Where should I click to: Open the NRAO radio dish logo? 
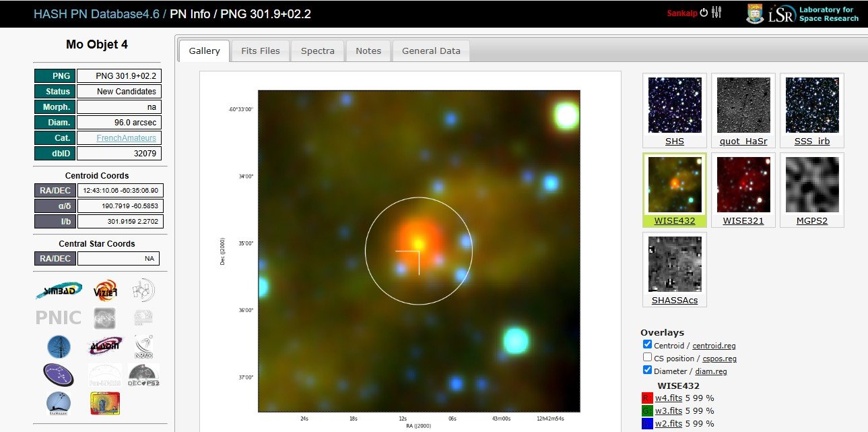click(143, 346)
